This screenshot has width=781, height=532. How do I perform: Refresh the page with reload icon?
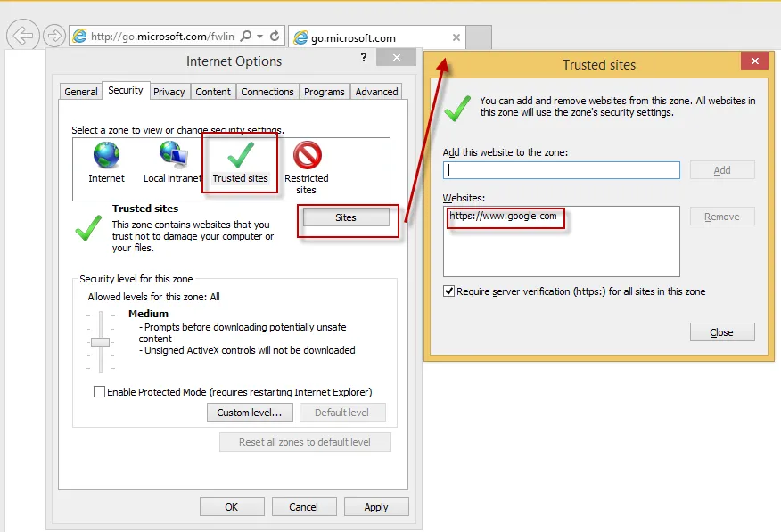(275, 36)
